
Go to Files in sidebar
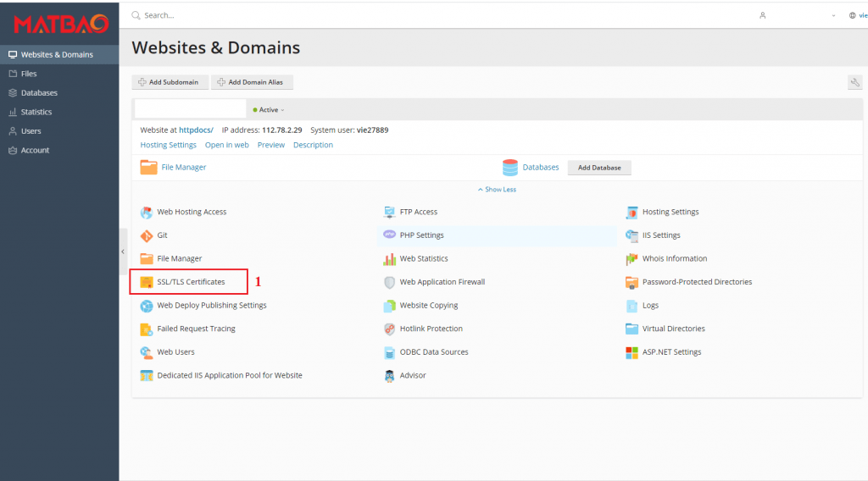click(29, 74)
